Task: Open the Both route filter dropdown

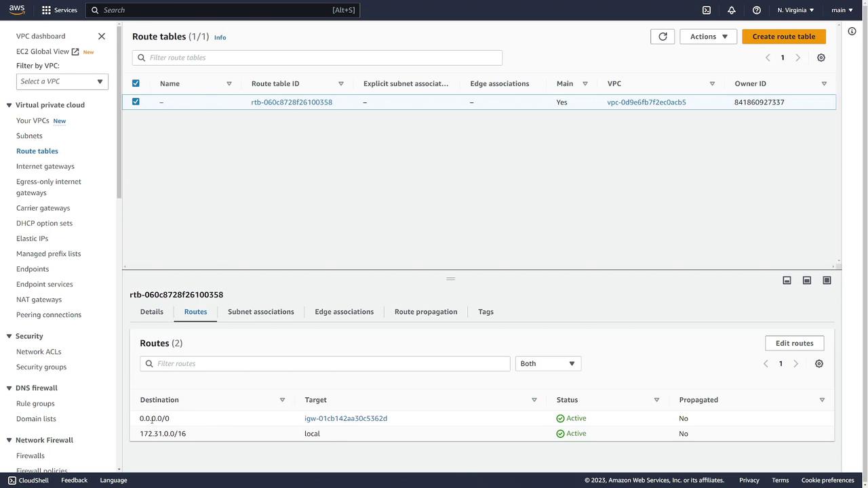Action: tap(547, 364)
